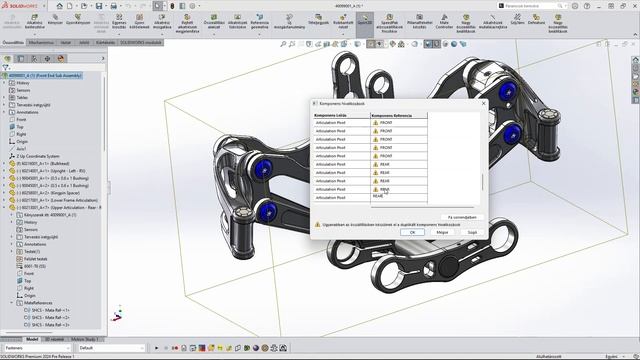Print using the printer icon

pyautogui.click(x=113, y=6)
